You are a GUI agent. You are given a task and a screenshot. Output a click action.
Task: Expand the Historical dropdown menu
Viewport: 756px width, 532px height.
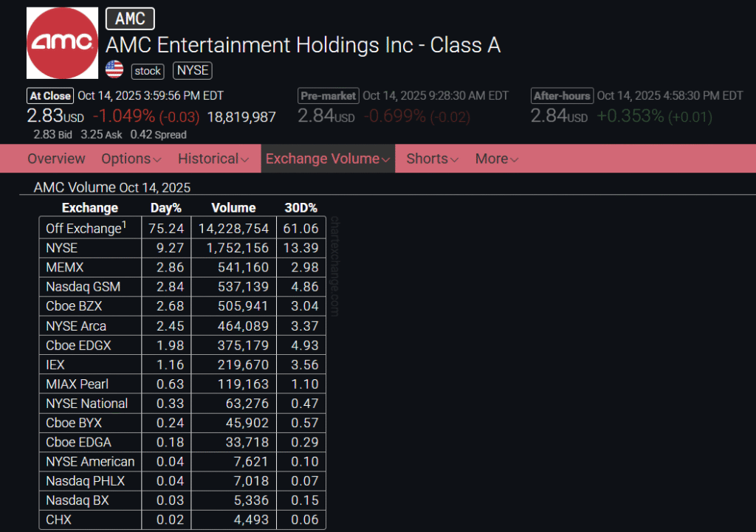tap(213, 159)
